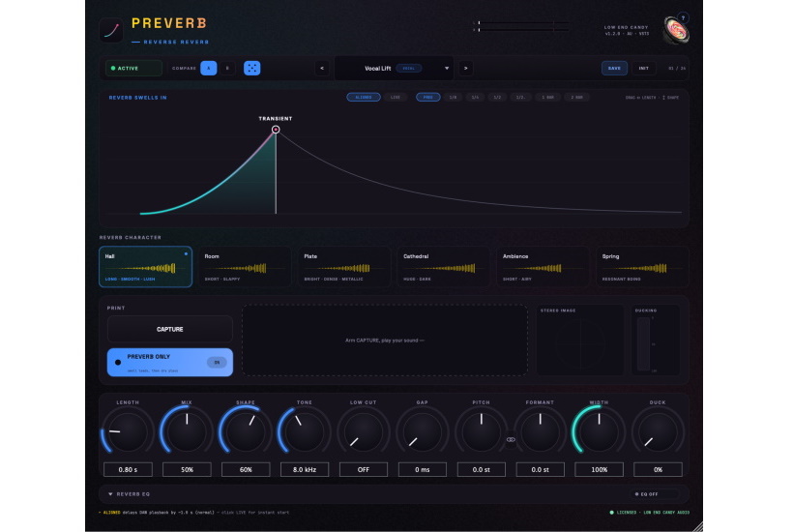Click the 50% mix value field
Screen dimensions: 793x532
coord(187,469)
